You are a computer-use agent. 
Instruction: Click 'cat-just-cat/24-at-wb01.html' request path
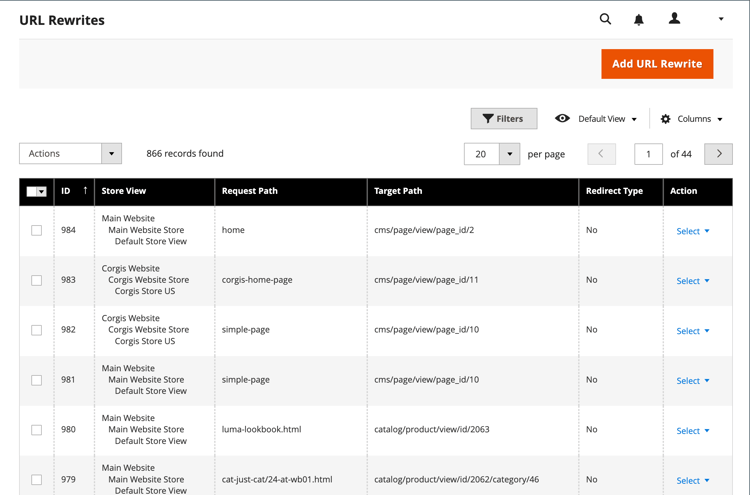click(277, 479)
